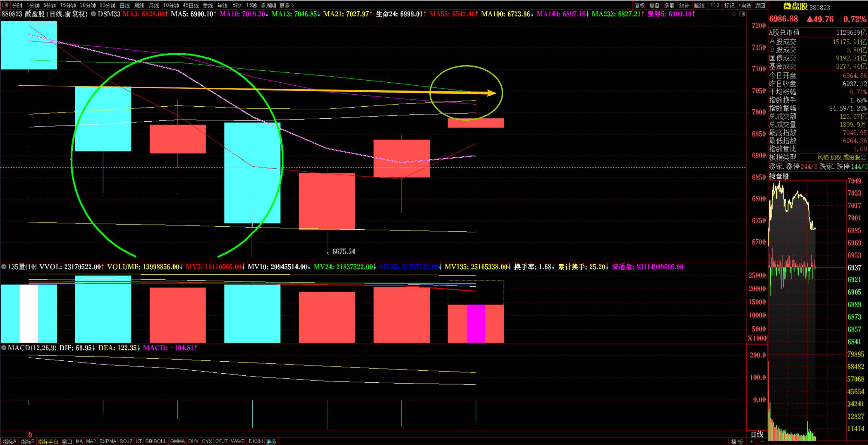The height and width of the screenshot is (445, 868).
Task: Select the 30分钟 timeframe
Action: 88,5
